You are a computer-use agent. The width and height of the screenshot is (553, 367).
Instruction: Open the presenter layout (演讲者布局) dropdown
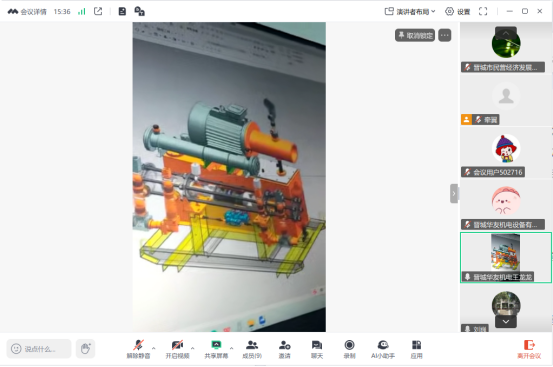click(x=410, y=12)
